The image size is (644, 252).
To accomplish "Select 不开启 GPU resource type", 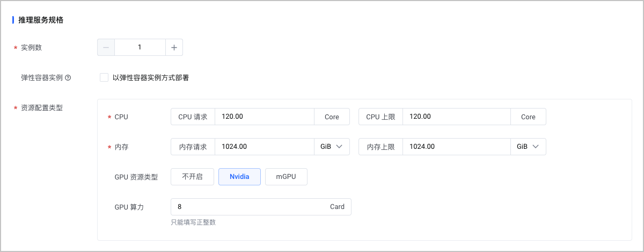I will coord(192,177).
